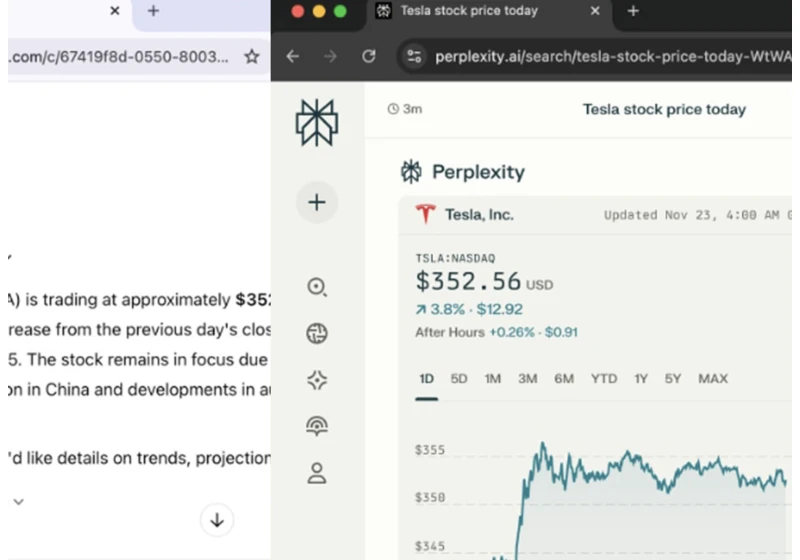Click the $352.56 stock price

(468, 282)
